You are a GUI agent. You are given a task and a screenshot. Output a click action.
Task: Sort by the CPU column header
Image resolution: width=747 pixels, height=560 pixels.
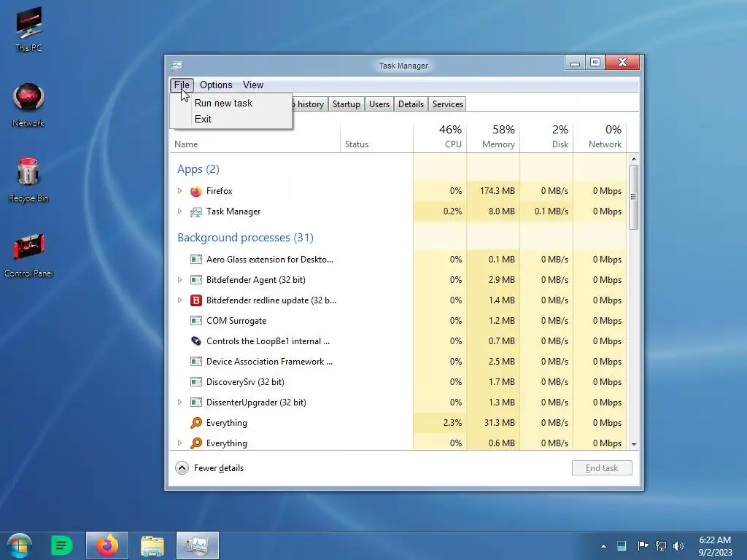(440, 137)
